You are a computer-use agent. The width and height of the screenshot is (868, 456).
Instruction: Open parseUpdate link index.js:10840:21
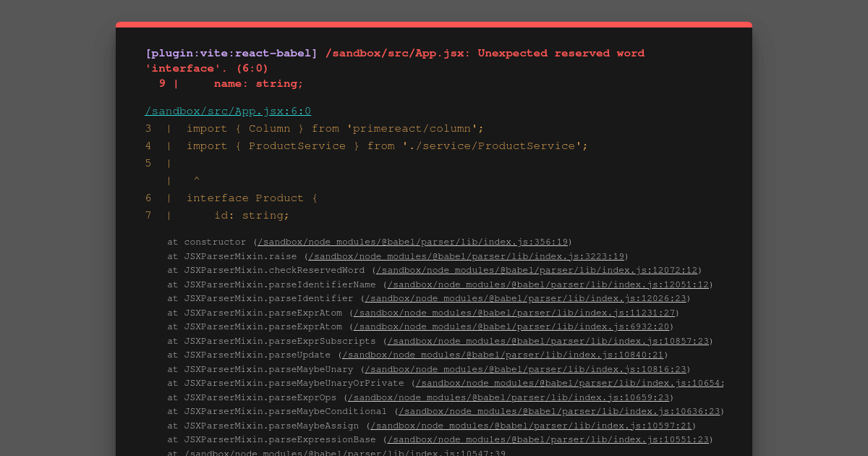pyautogui.click(x=503, y=355)
